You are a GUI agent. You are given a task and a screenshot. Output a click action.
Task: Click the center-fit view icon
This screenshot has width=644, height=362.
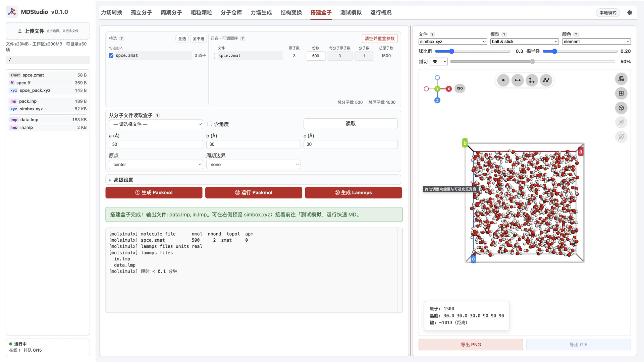pyautogui.click(x=621, y=93)
